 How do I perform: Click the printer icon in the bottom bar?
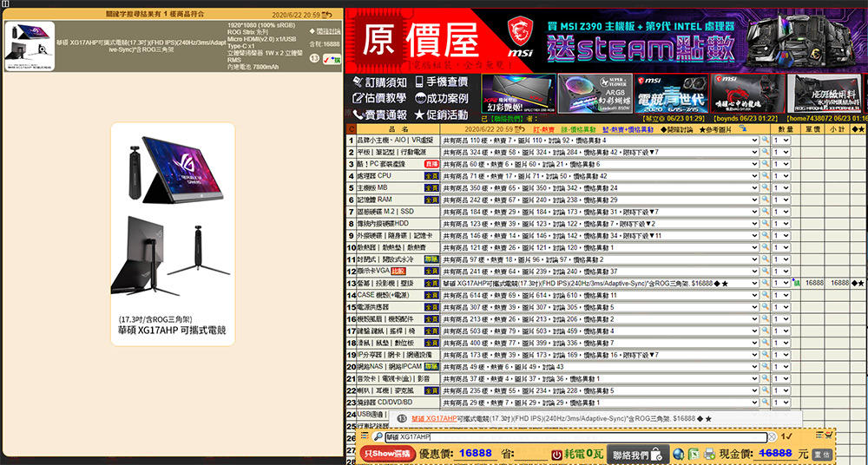point(710,455)
